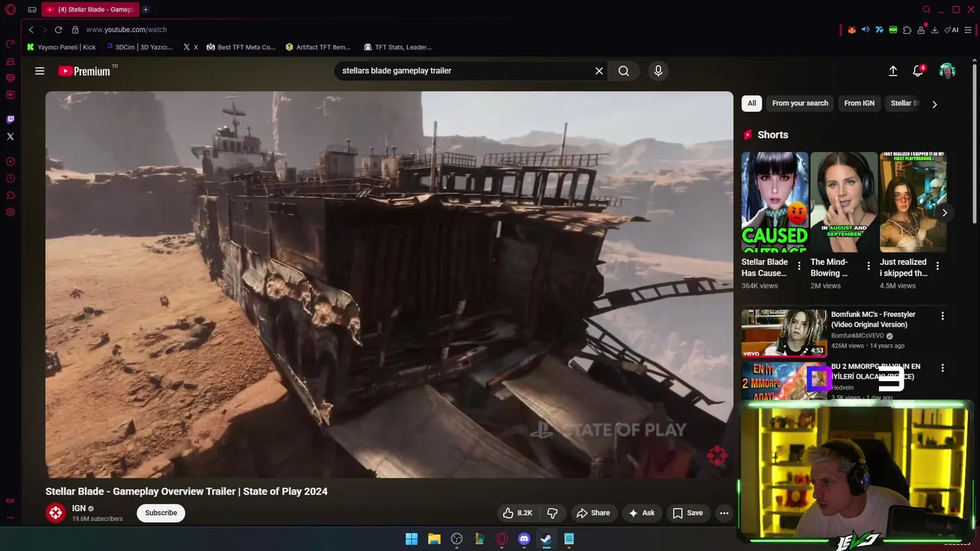The width and height of the screenshot is (980, 551).
Task: Select the Stellar Blade browser tab
Action: click(90, 9)
